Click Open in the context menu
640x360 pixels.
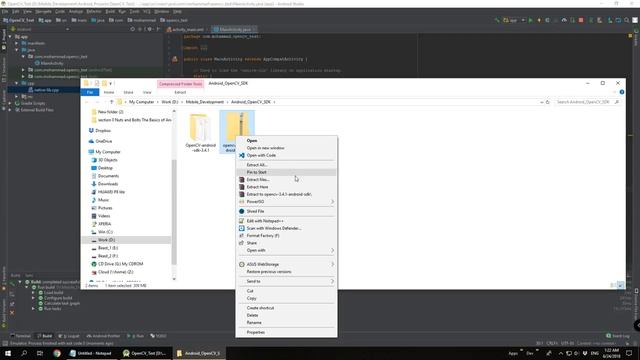(252, 140)
